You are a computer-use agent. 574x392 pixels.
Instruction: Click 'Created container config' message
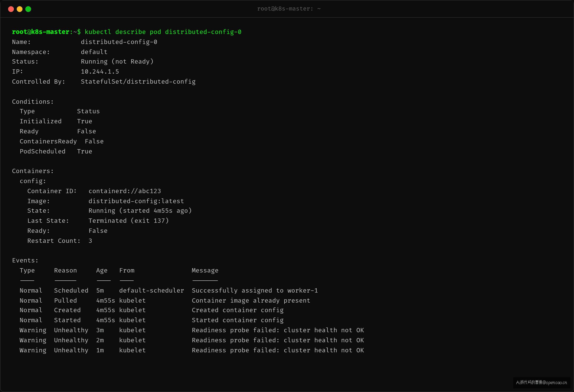pyautogui.click(x=237, y=310)
